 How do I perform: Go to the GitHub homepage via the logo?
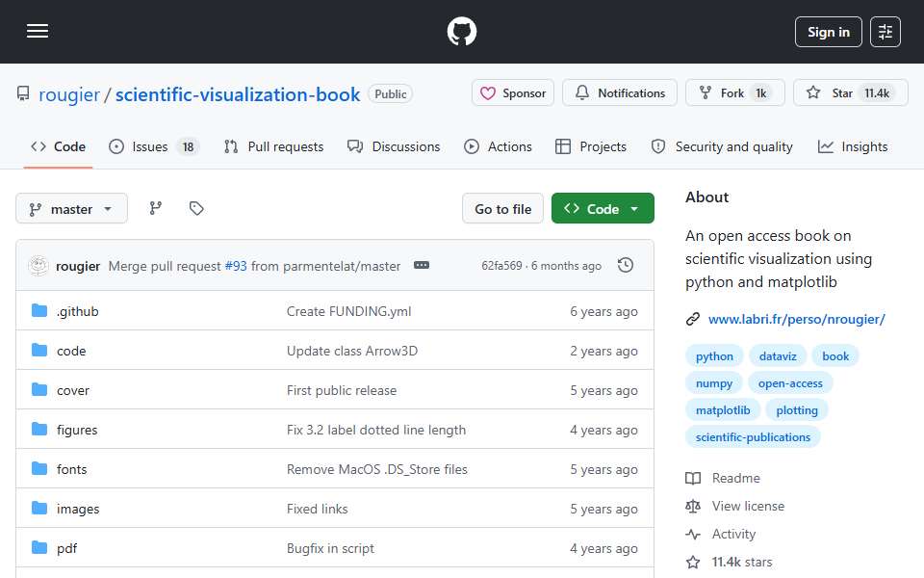coord(461,31)
